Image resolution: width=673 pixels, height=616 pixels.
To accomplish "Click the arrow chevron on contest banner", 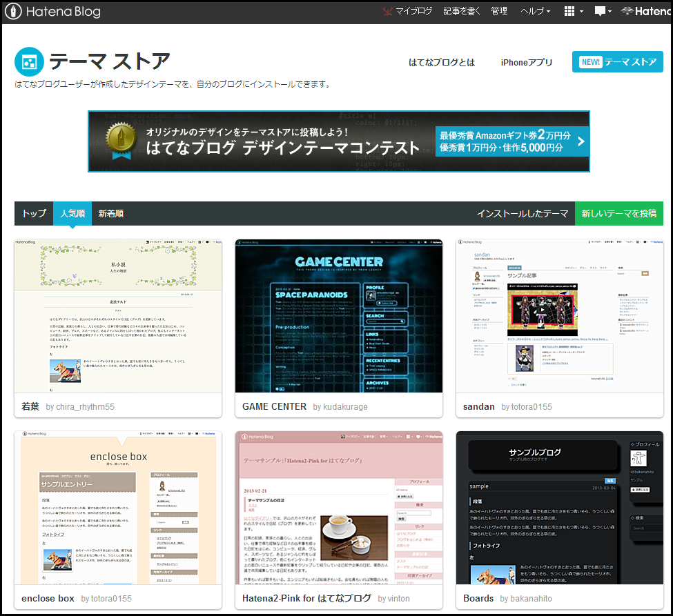I will coord(581,141).
